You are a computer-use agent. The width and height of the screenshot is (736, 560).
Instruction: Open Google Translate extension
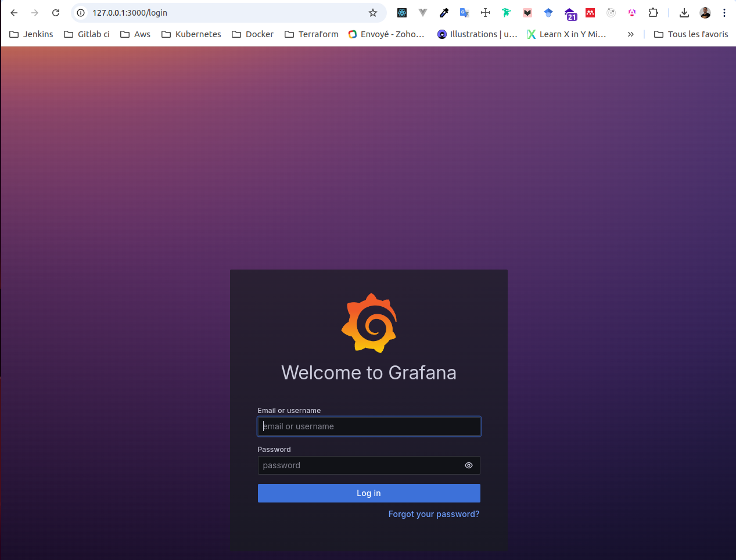(x=465, y=13)
